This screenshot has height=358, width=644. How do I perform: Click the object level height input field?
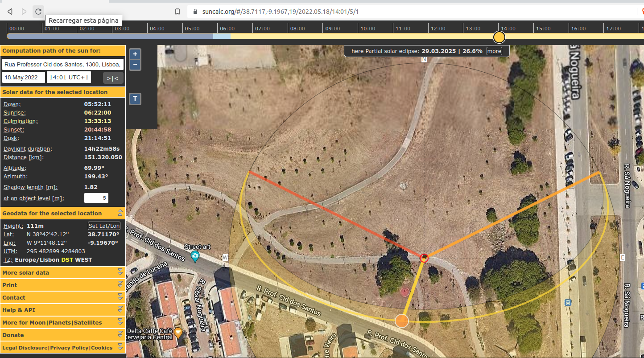pos(96,198)
